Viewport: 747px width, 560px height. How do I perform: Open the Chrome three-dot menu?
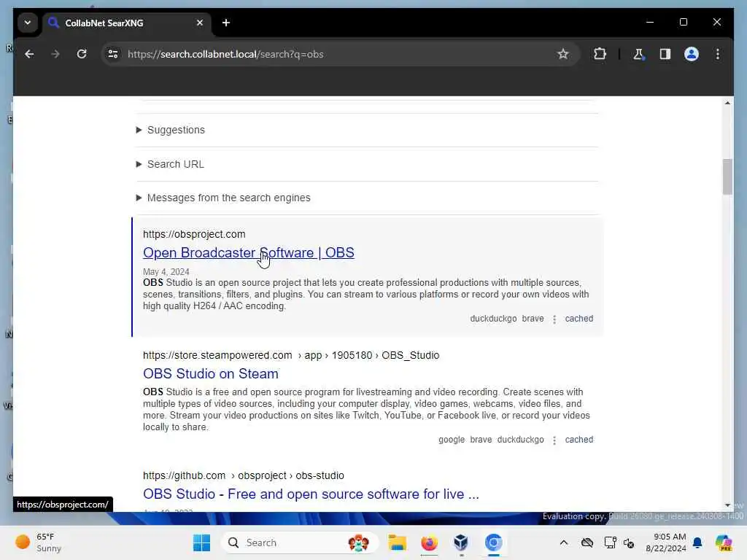click(x=718, y=54)
